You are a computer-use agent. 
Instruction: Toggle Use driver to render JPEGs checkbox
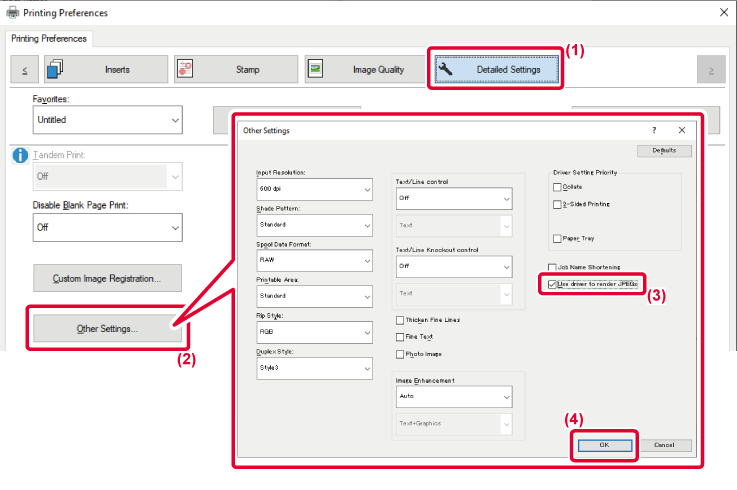click(552, 284)
